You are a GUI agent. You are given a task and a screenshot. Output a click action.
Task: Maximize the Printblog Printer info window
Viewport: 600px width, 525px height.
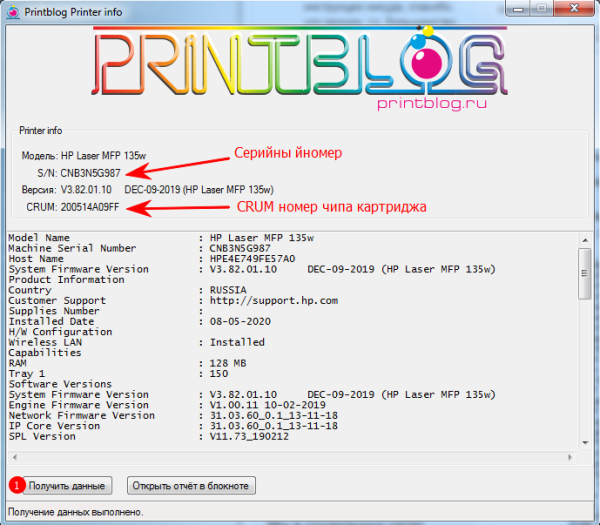click(541, 10)
